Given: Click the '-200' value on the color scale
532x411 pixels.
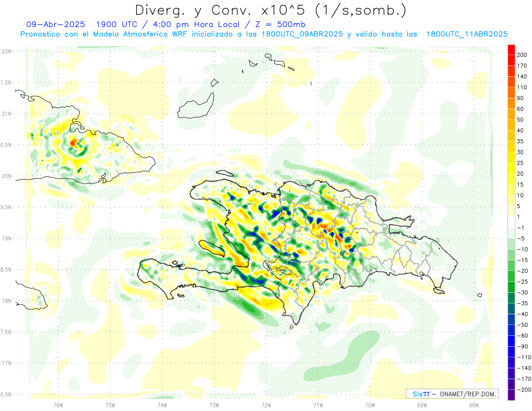Looking at the screenshot, I should 524,390.
